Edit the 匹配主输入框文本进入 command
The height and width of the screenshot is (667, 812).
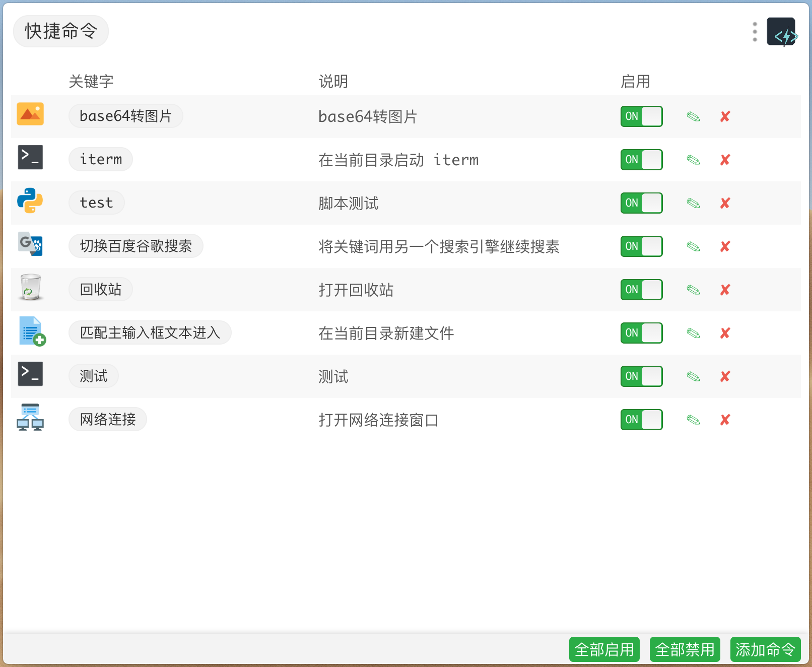click(694, 333)
